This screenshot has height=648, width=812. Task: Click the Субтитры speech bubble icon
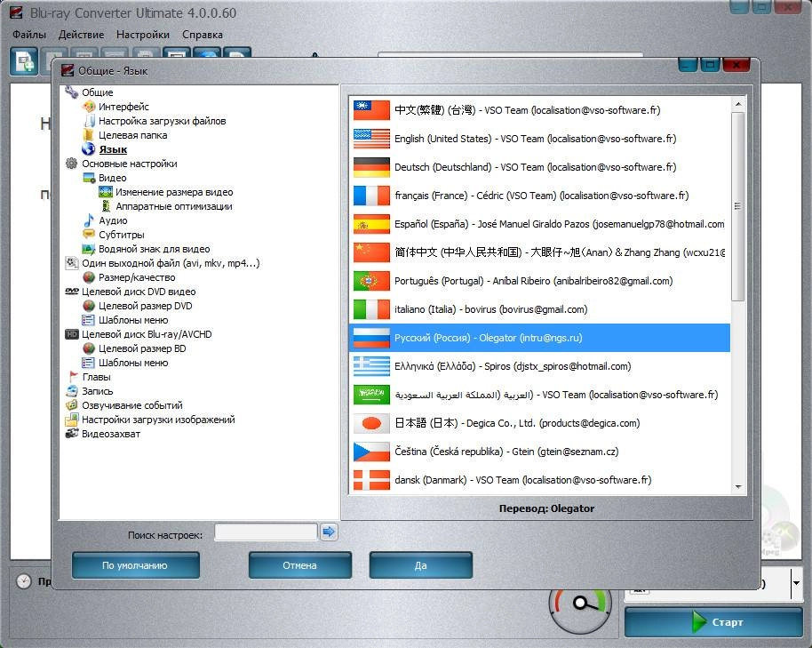tap(89, 235)
